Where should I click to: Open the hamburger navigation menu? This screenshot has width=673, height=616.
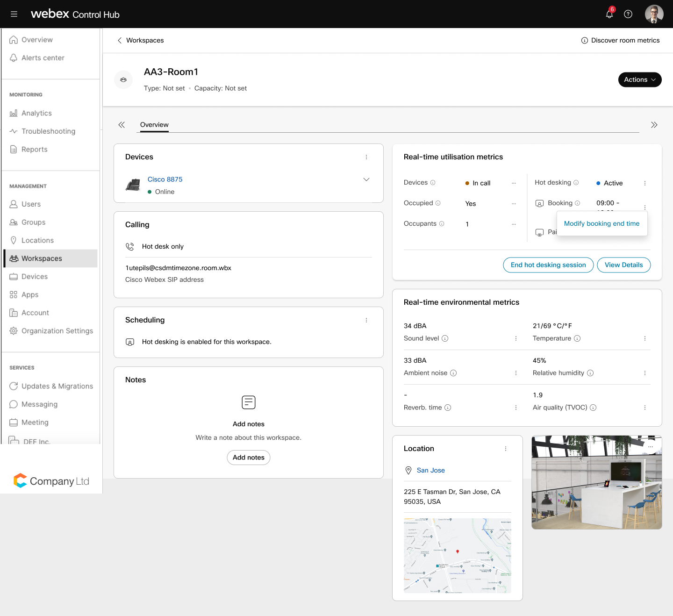pos(14,14)
